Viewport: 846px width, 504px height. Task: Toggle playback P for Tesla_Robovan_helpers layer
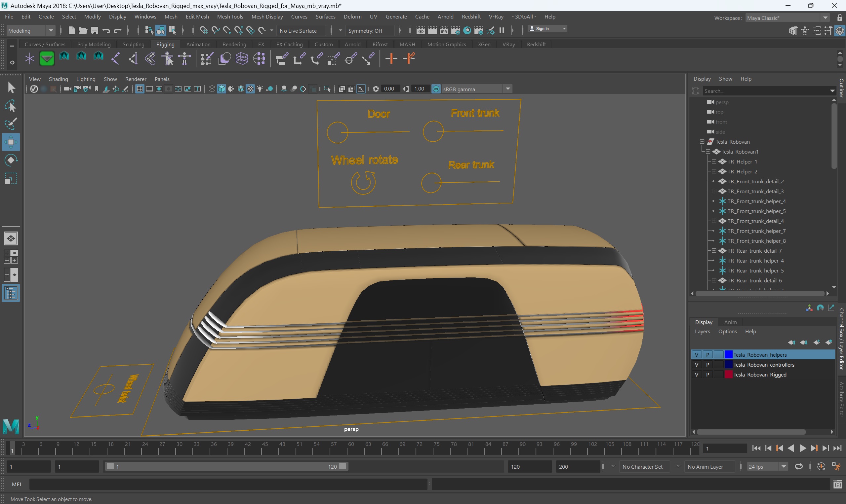point(708,355)
